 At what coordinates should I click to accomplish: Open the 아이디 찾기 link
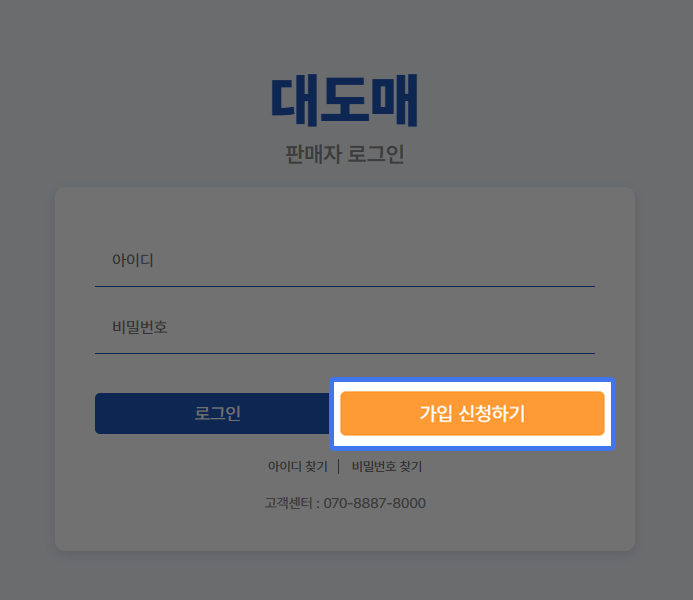click(x=297, y=466)
